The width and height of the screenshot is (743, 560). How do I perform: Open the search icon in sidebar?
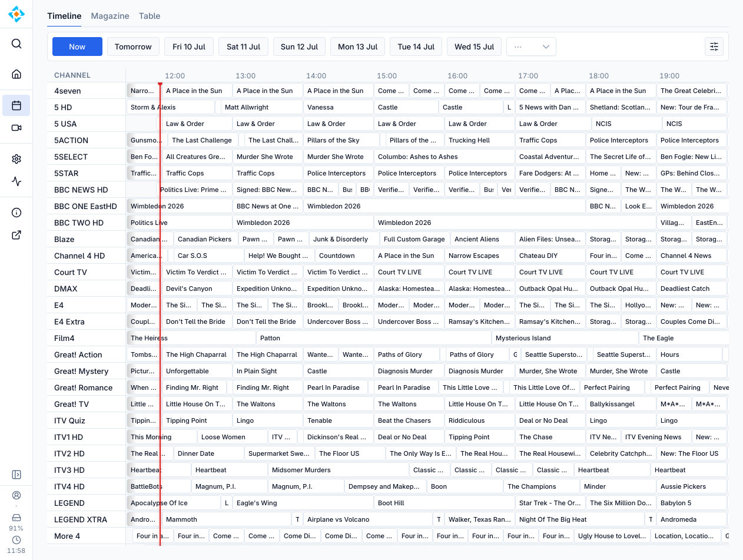pyautogui.click(x=16, y=44)
